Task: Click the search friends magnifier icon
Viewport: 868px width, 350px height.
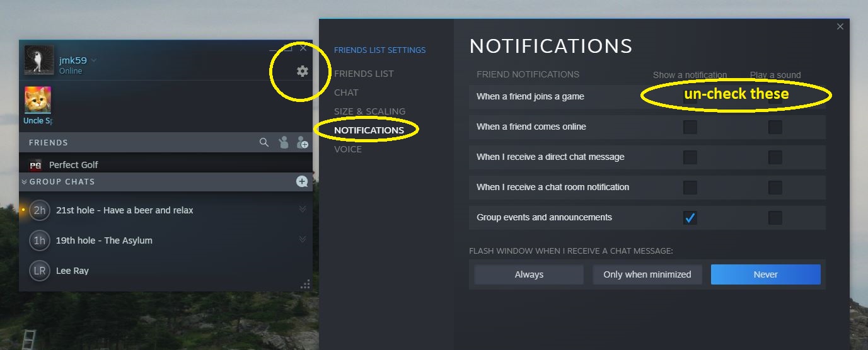Action: pos(264,143)
